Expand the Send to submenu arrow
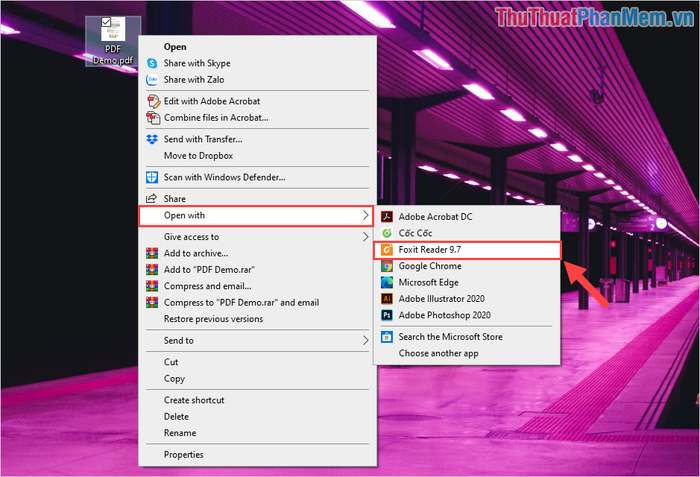Screen dimensions: 700x477 (x=366, y=340)
